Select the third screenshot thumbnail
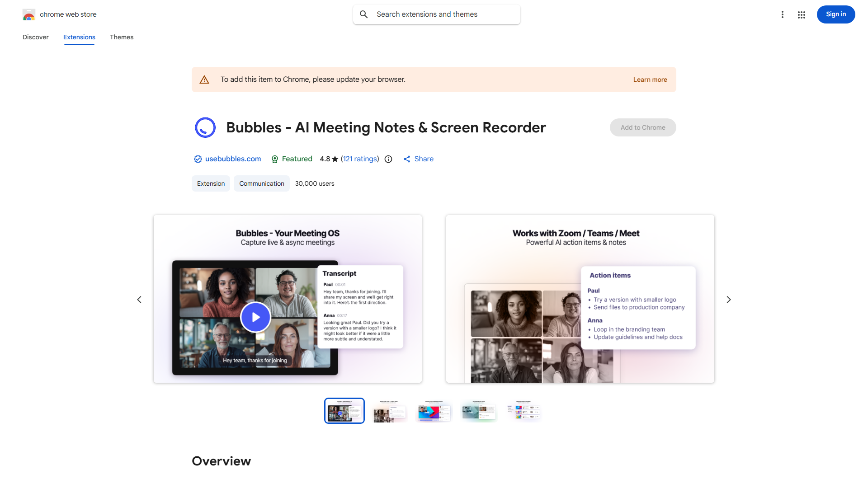The image size is (868, 488). tap(434, 411)
